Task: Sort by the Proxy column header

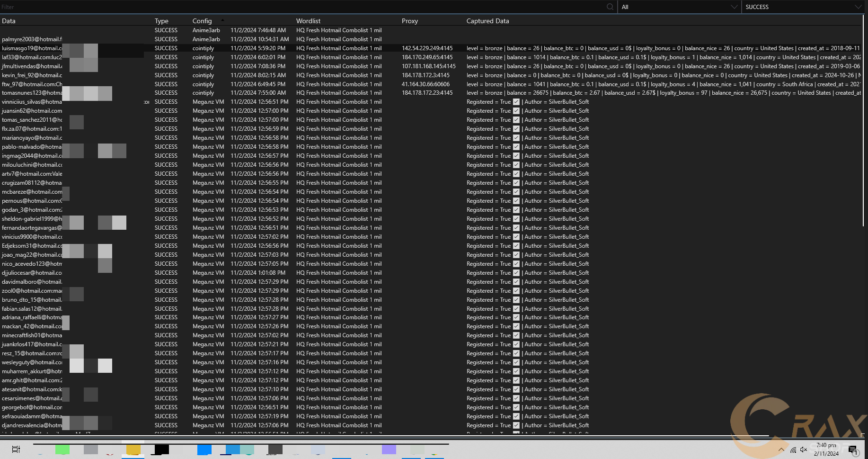Action: (x=410, y=21)
